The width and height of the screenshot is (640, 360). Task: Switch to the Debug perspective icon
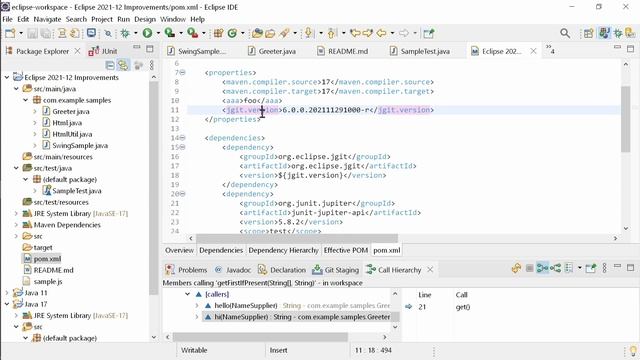pos(618,33)
